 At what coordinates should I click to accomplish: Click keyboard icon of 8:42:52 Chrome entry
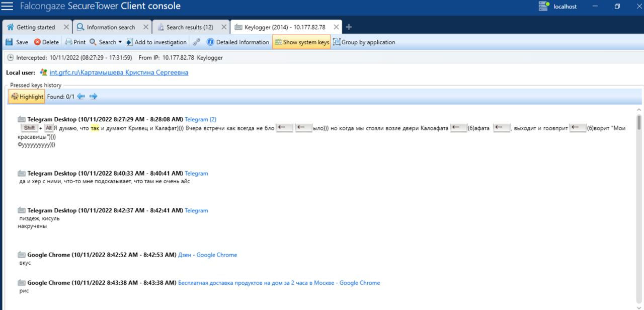click(21, 255)
